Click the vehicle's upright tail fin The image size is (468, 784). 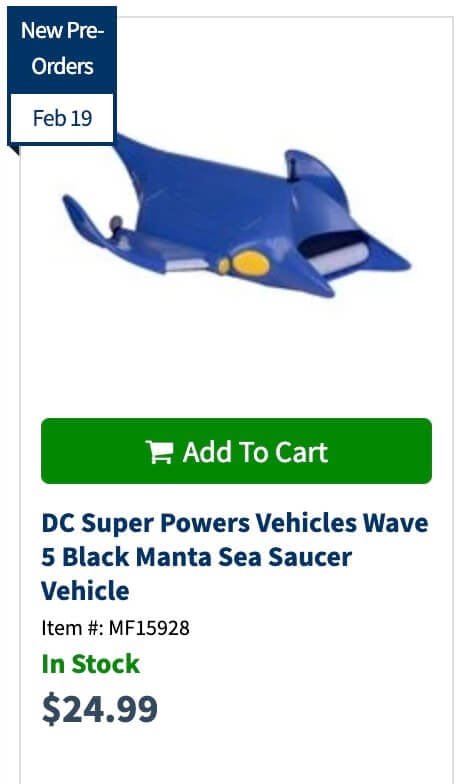(x=314, y=172)
